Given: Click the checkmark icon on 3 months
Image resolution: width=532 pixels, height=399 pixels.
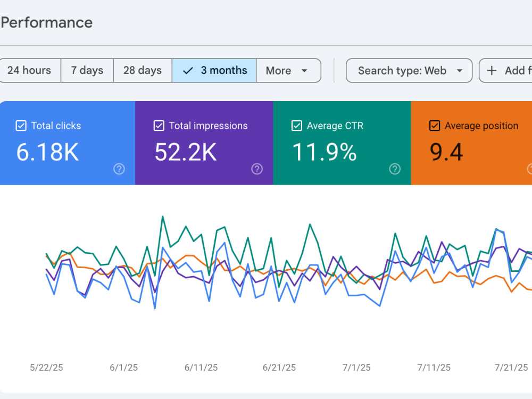Looking at the screenshot, I should [188, 71].
